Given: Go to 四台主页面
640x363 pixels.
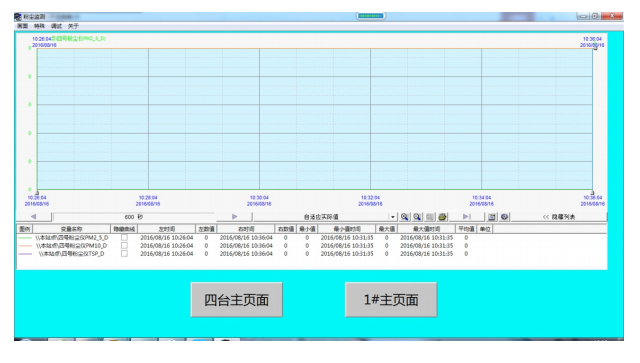Looking at the screenshot, I should pos(236,300).
